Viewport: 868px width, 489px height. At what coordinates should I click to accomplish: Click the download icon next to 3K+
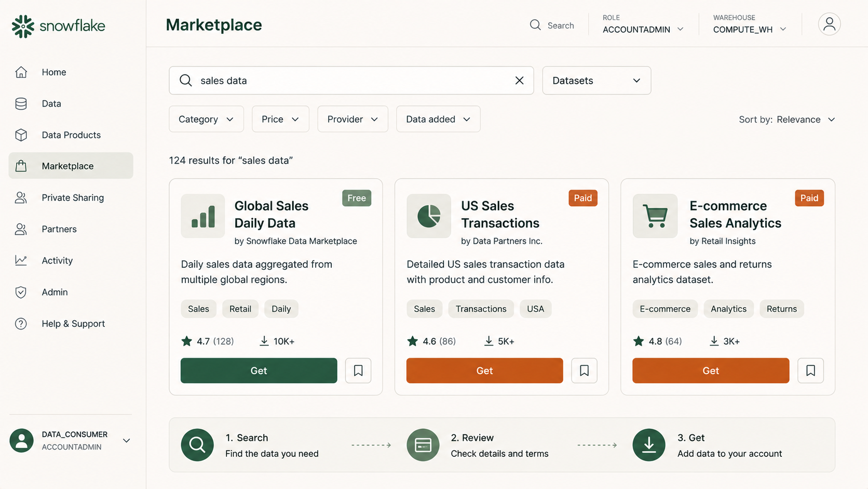point(714,341)
